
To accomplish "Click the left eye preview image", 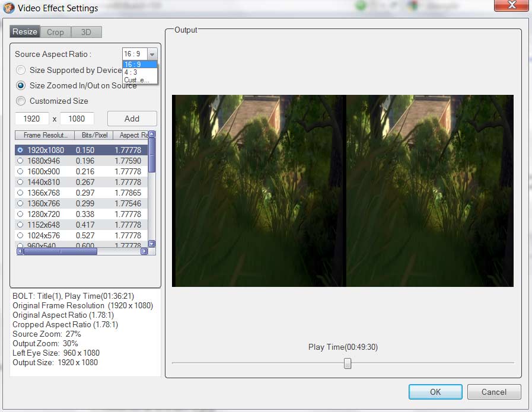I will (259, 190).
